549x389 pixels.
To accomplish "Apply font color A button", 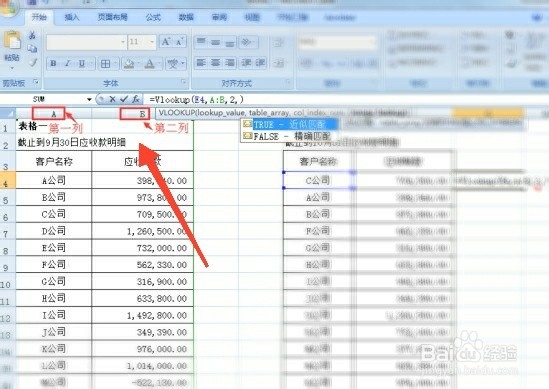I will pyautogui.click(x=150, y=64).
